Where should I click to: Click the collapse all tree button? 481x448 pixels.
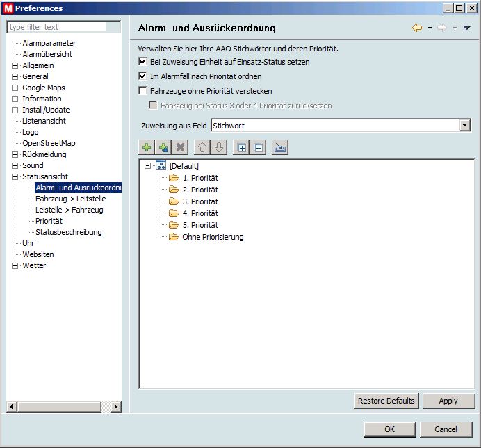point(258,147)
